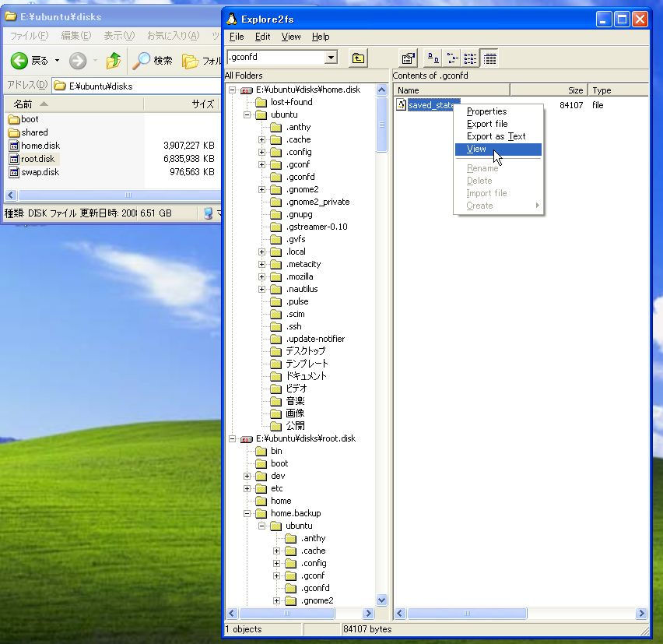The width and height of the screenshot is (663, 644).
Task: Select the .ssh folder icon in the tree
Action: [275, 326]
